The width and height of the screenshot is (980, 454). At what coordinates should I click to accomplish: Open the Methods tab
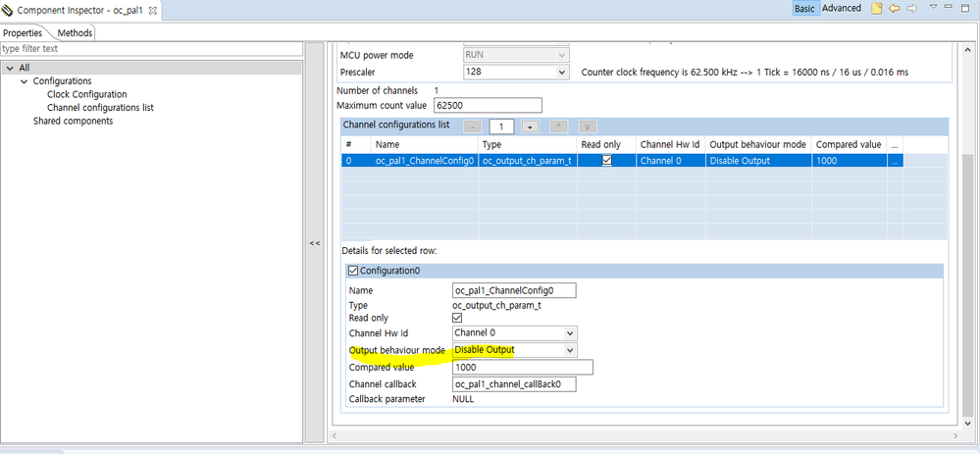pos(75,33)
